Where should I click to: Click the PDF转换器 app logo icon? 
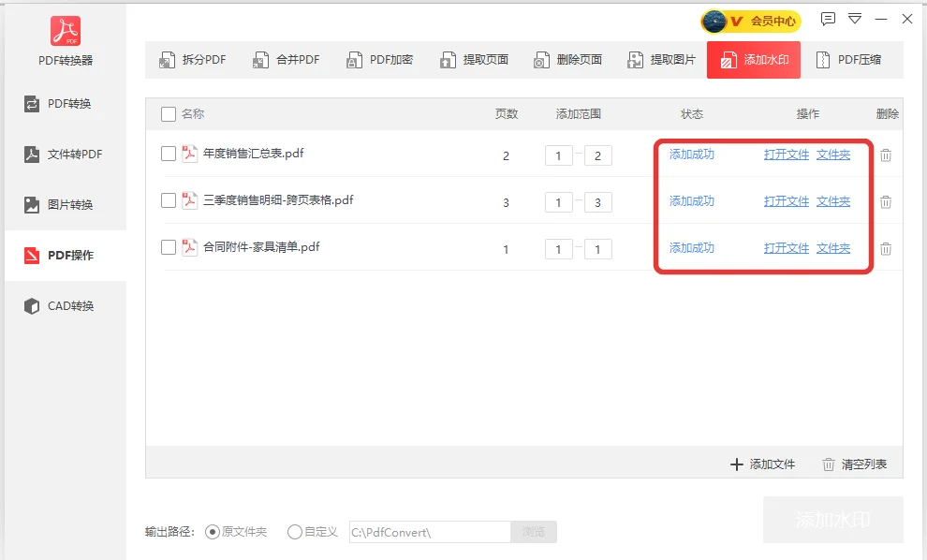[x=65, y=31]
